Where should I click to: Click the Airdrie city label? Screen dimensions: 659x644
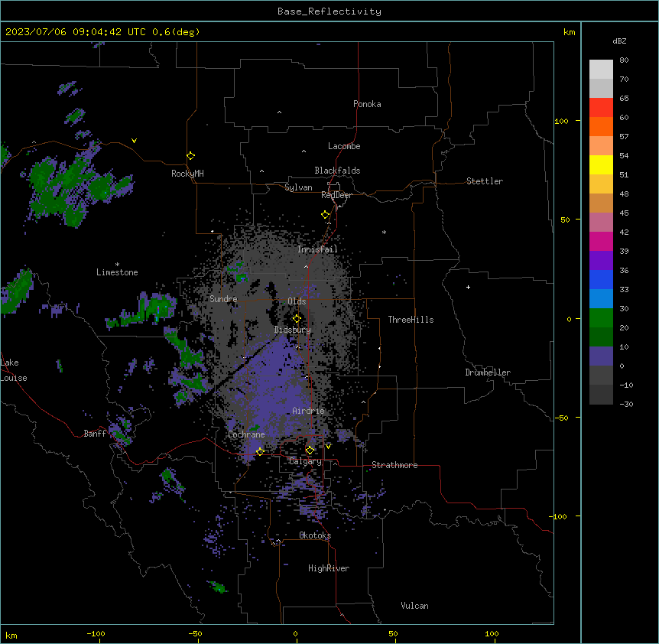(x=308, y=411)
